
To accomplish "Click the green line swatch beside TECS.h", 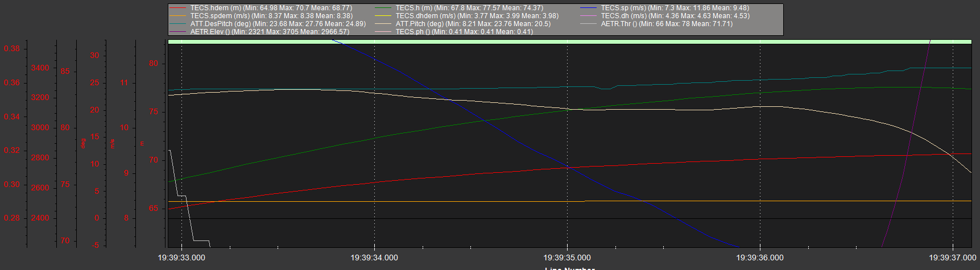I will [x=384, y=9].
